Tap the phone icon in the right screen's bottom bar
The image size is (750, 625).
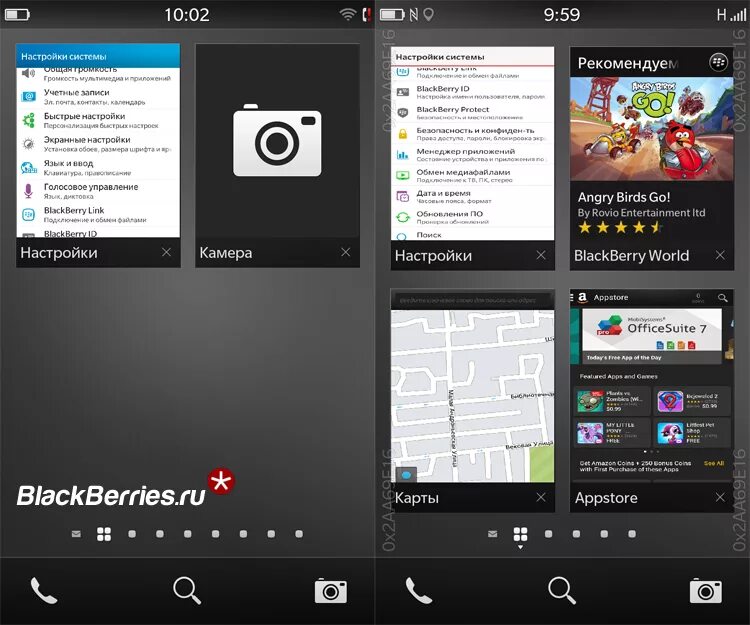tap(419, 591)
